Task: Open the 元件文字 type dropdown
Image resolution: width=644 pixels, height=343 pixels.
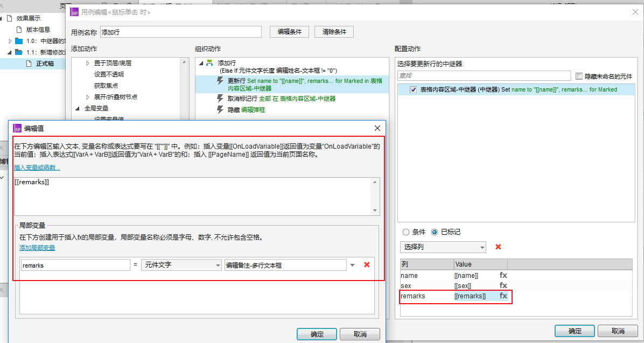Action: [181, 265]
